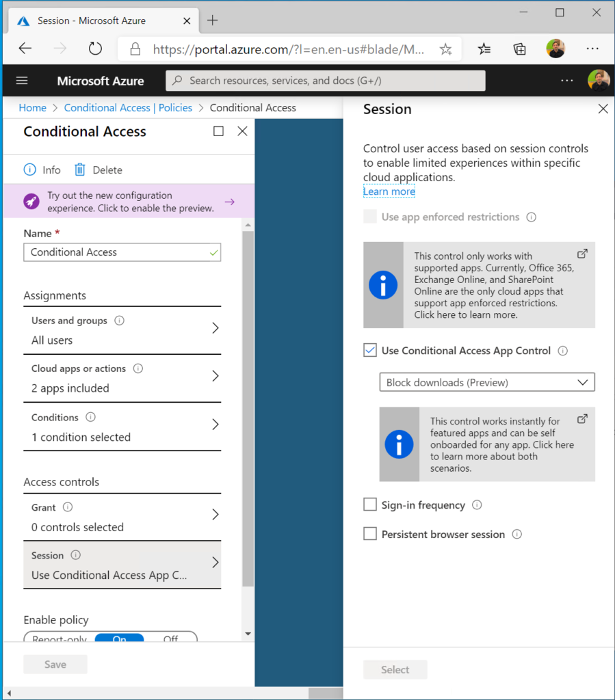Click the Select button
The height and width of the screenshot is (700, 615).
point(395,670)
